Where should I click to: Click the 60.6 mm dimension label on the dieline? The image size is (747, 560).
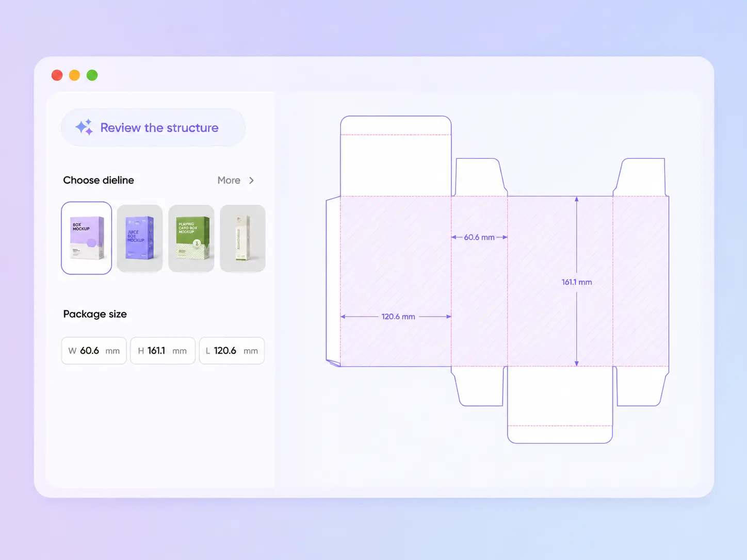(479, 237)
